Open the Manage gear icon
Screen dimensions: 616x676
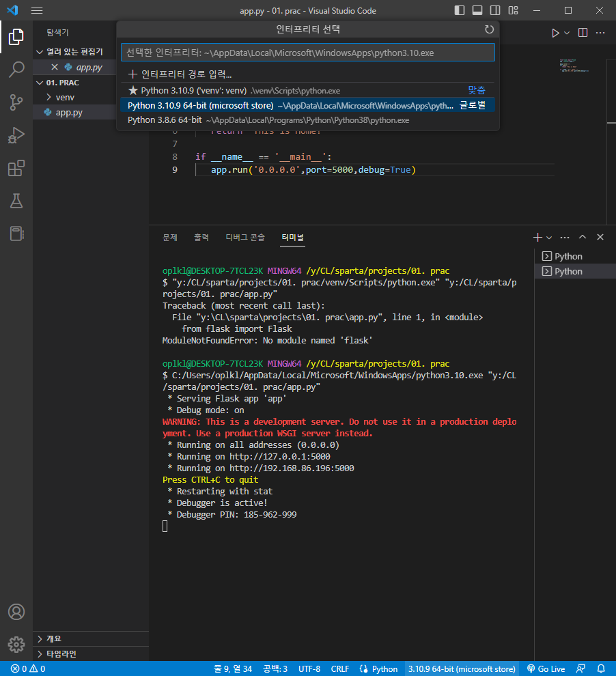16,645
